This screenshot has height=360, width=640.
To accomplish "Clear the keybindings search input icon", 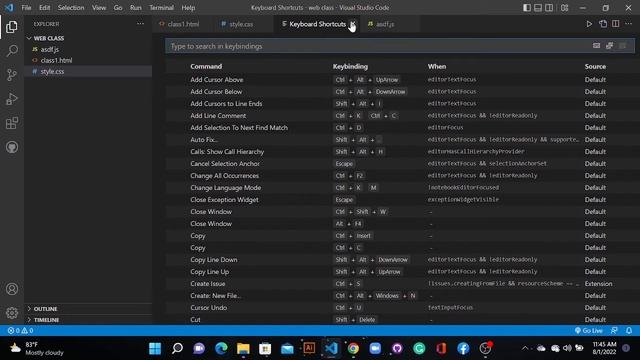I will click(622, 46).
